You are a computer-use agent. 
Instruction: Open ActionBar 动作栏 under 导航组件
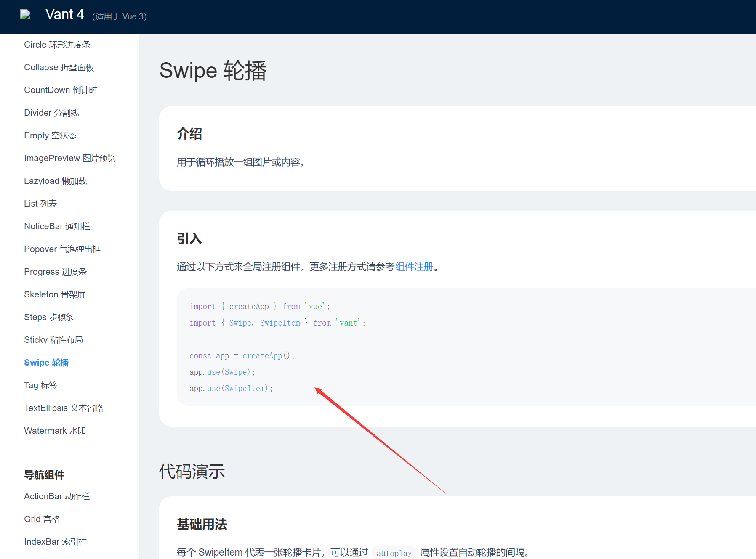click(x=57, y=496)
